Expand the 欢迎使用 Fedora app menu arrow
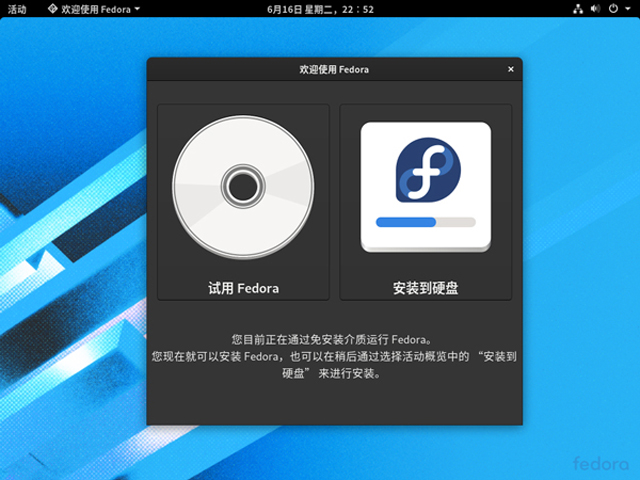 click(137, 9)
